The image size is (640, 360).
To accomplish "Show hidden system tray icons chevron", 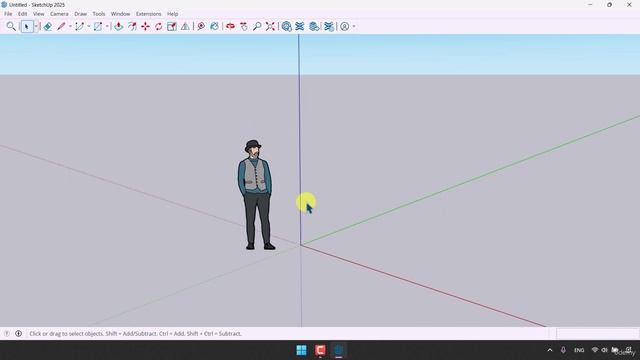I will [550, 350].
